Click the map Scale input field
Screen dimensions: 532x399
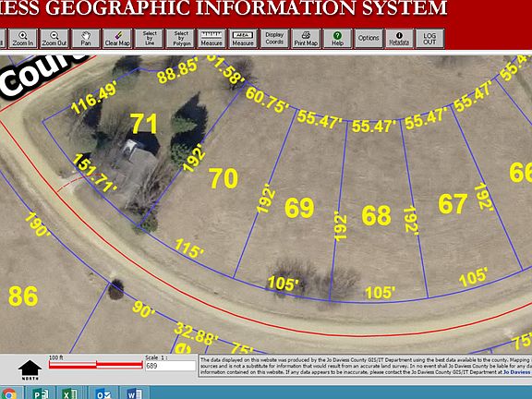(x=171, y=366)
